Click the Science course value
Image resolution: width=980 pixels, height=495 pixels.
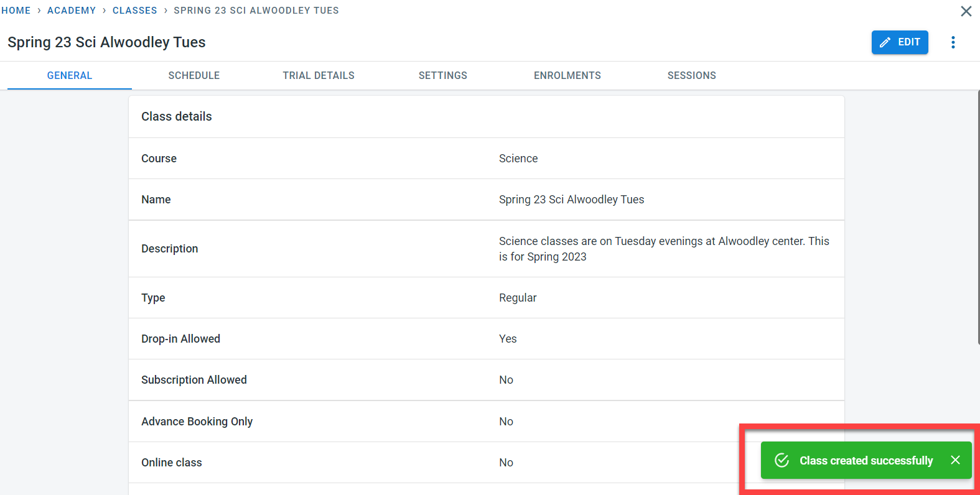coord(518,159)
